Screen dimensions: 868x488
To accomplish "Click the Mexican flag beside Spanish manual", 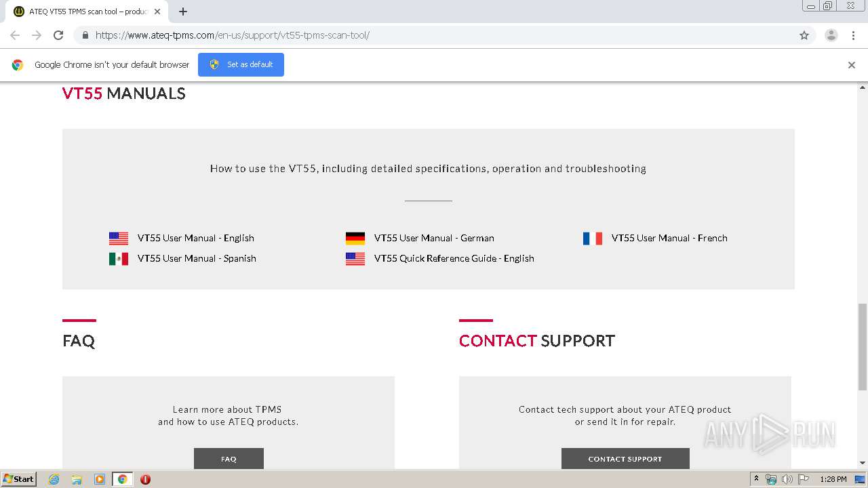I will [119, 259].
